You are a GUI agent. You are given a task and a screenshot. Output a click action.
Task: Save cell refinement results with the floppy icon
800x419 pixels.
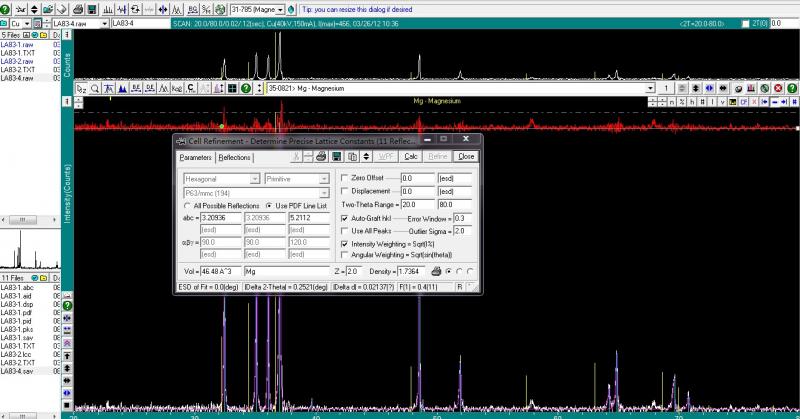tap(335, 157)
